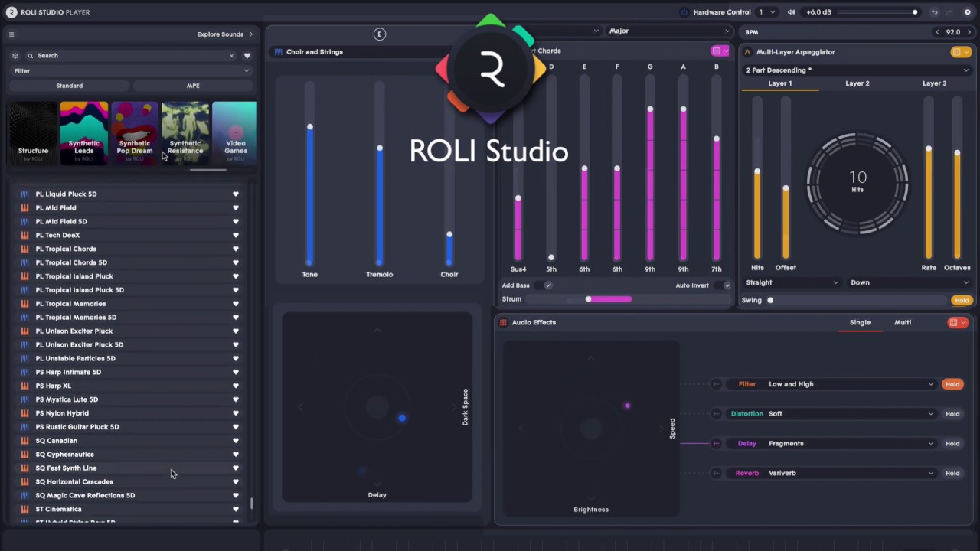Toggle Hold on the Delay effect

[952, 444]
